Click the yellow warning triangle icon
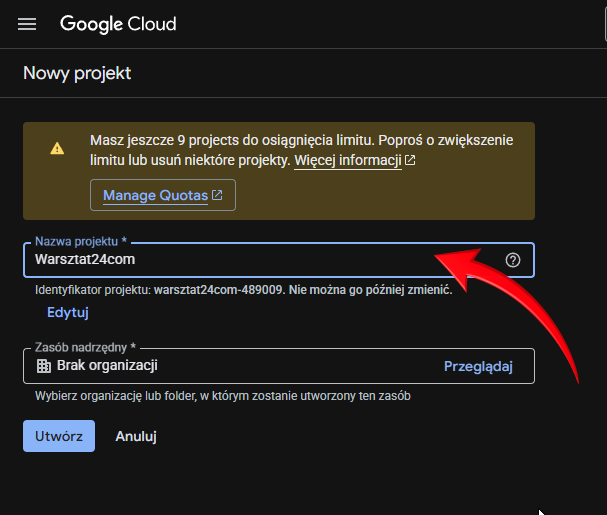Viewport: 607px width, 515px height. tap(57, 148)
